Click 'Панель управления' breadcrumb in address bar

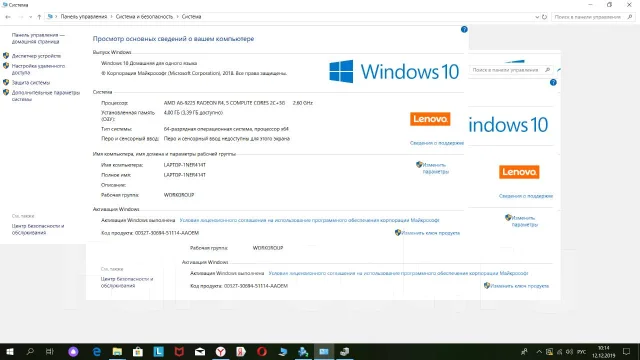[x=84, y=17]
